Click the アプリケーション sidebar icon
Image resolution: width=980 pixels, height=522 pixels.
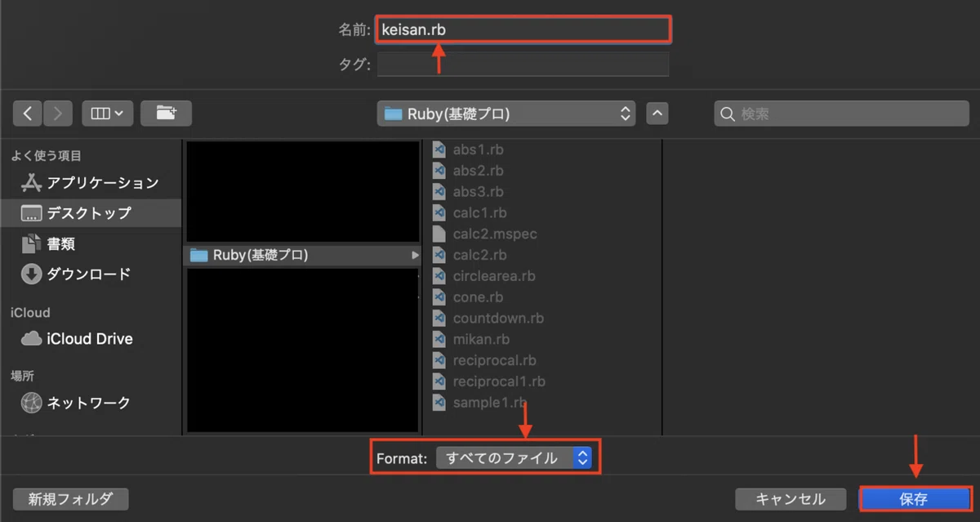pos(31,182)
